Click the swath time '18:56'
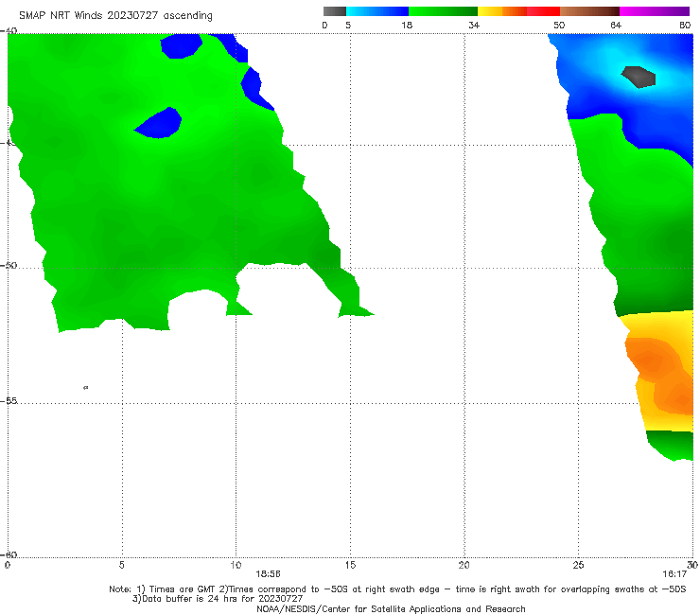700x615 pixels. 268,574
